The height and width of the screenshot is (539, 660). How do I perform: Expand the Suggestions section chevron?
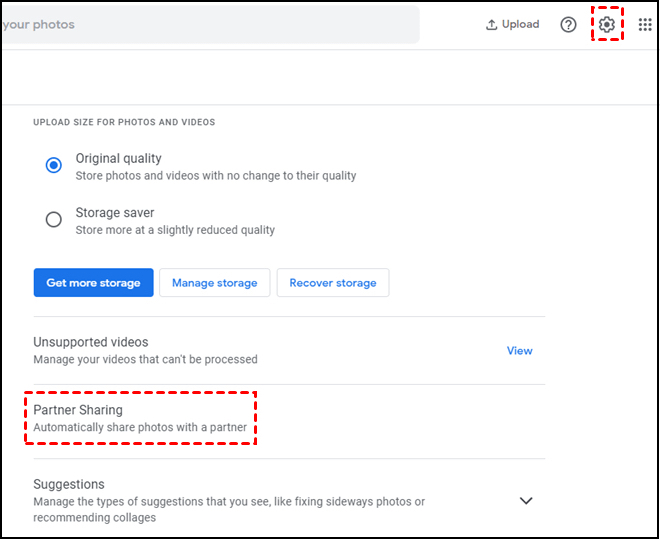(x=526, y=500)
